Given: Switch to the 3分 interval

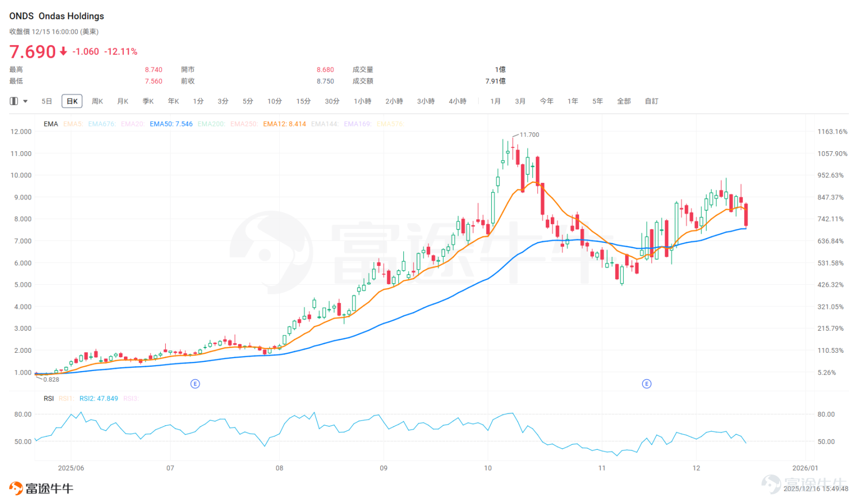Looking at the screenshot, I should click(223, 101).
